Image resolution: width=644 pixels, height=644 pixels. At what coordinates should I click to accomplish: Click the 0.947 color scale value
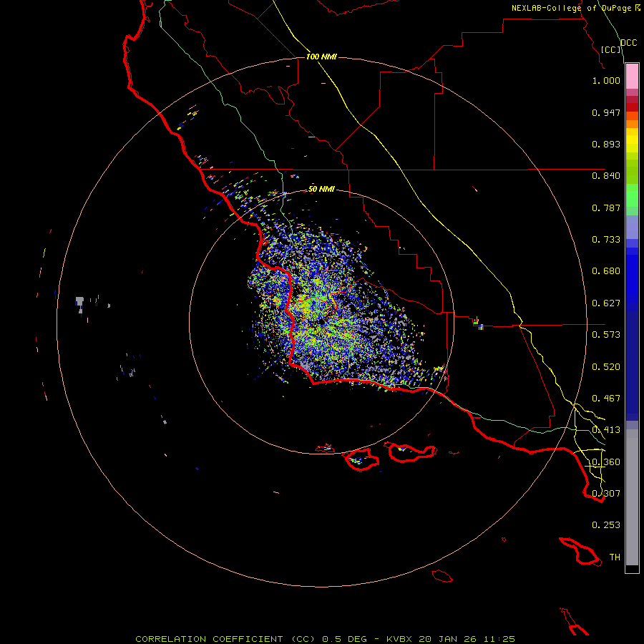coord(606,112)
